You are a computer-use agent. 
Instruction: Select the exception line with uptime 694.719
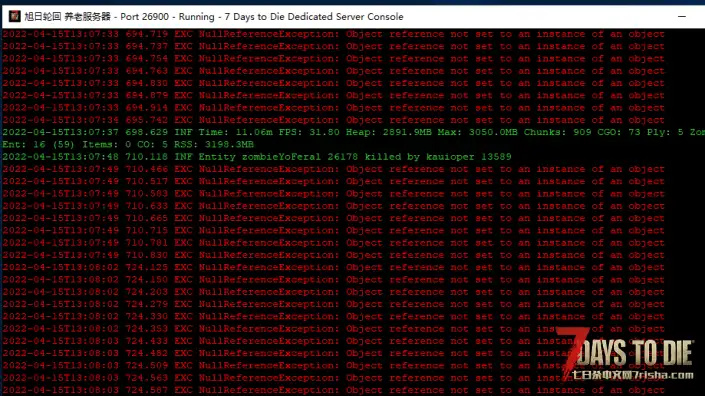click(333, 34)
